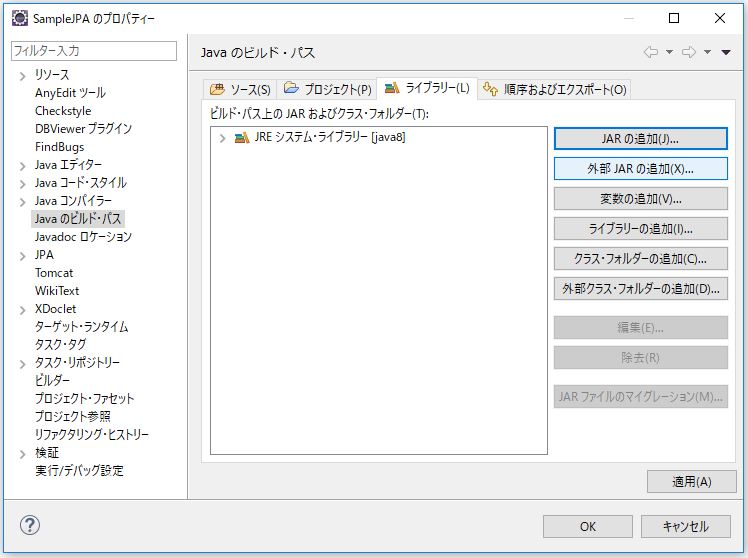Click the 変数の追加(V) button
Viewport: 748px width, 558px height.
tap(640, 199)
